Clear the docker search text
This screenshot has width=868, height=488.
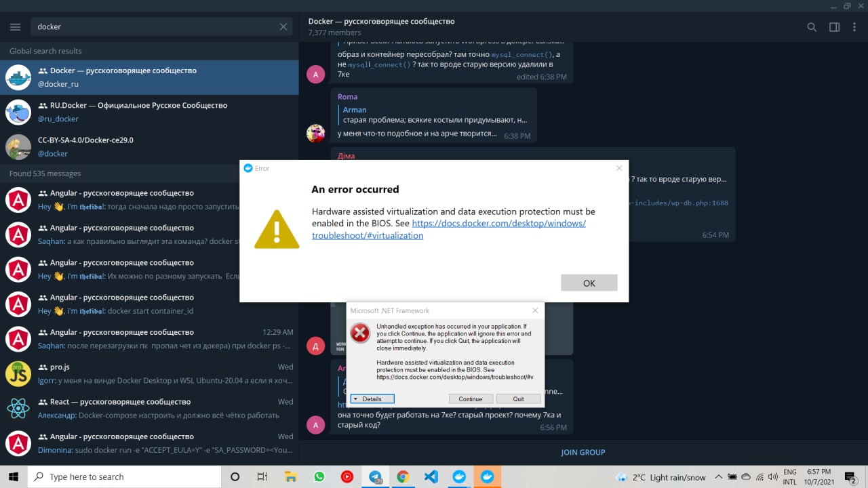(283, 27)
